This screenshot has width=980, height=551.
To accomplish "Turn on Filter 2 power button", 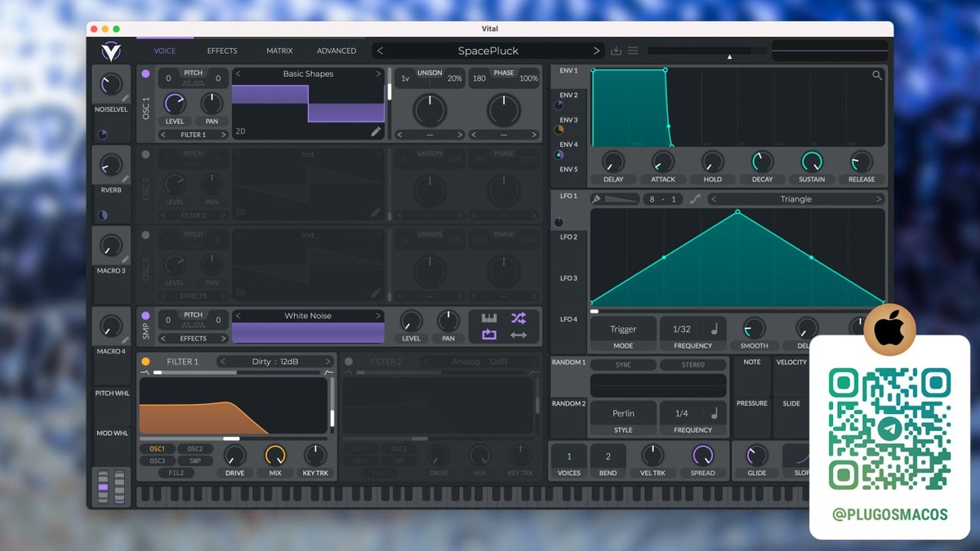I will [x=349, y=362].
